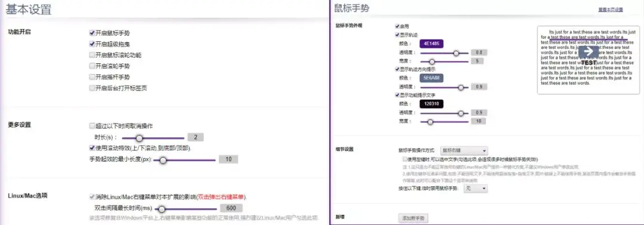The image size is (644, 225).
Task: Click the gesture preview test text box
Action: click(x=589, y=60)
